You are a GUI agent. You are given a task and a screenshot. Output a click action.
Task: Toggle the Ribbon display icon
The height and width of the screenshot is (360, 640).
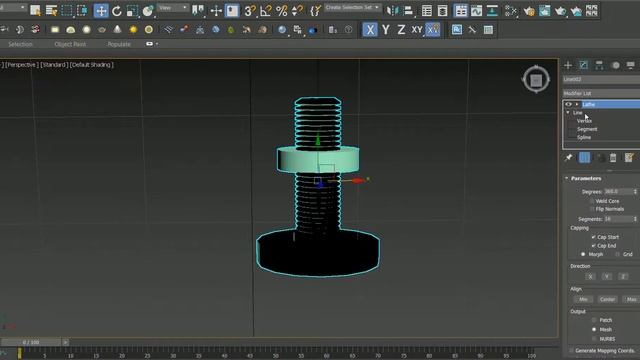point(461,11)
